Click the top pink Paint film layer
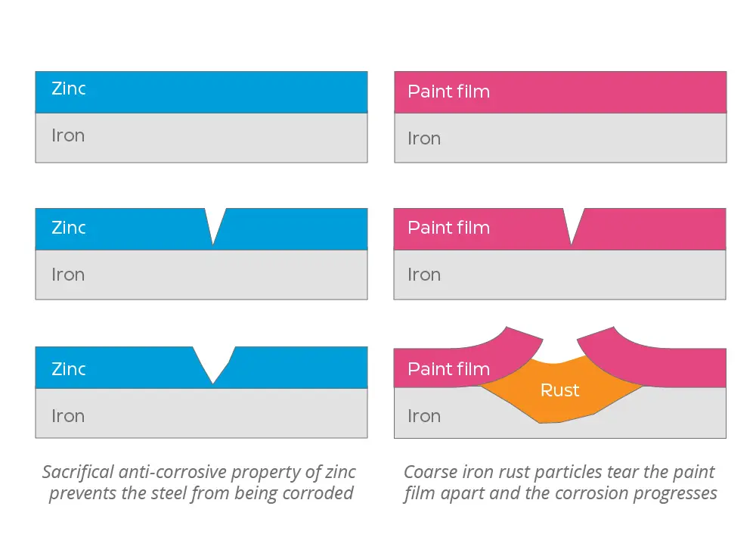This screenshot has width=756, height=559. tap(560, 92)
